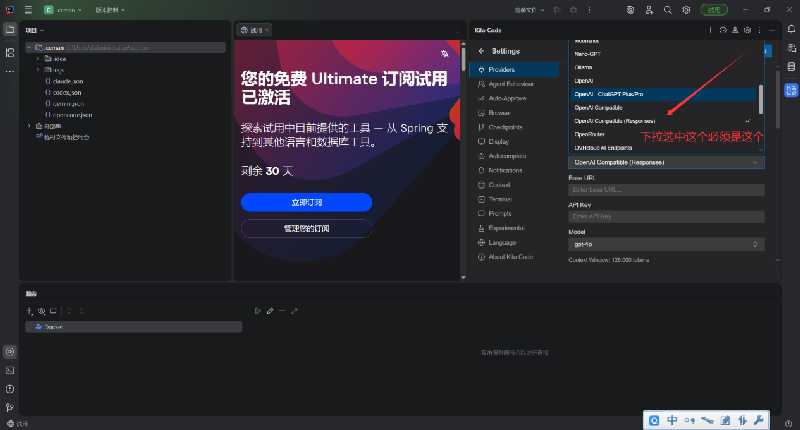This screenshot has height=430, width=800.
Task: Open the database tool window icon
Action: [x=791, y=66]
